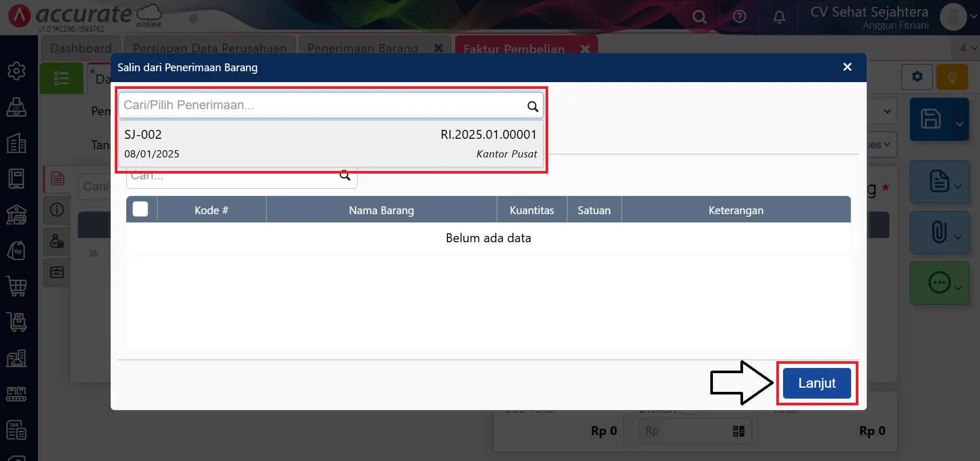This screenshot has width=980, height=461.
Task: Click the discount calculator icon near Rp field
Action: point(738,431)
